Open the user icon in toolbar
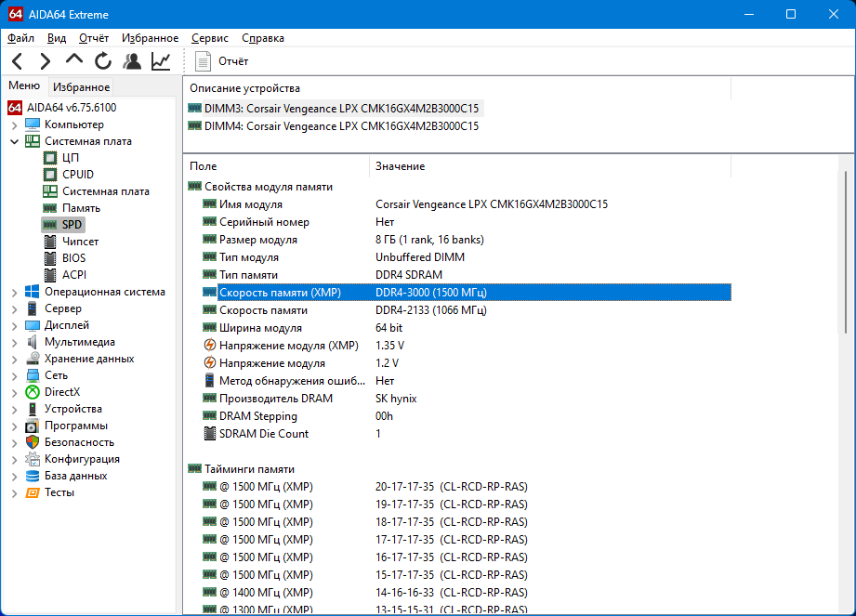 click(x=132, y=61)
